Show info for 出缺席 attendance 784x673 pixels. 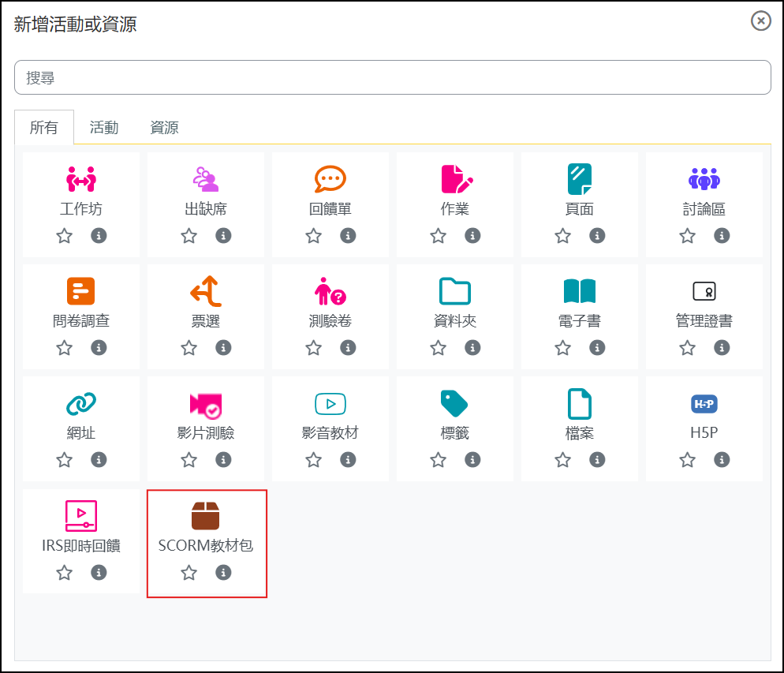click(x=223, y=235)
